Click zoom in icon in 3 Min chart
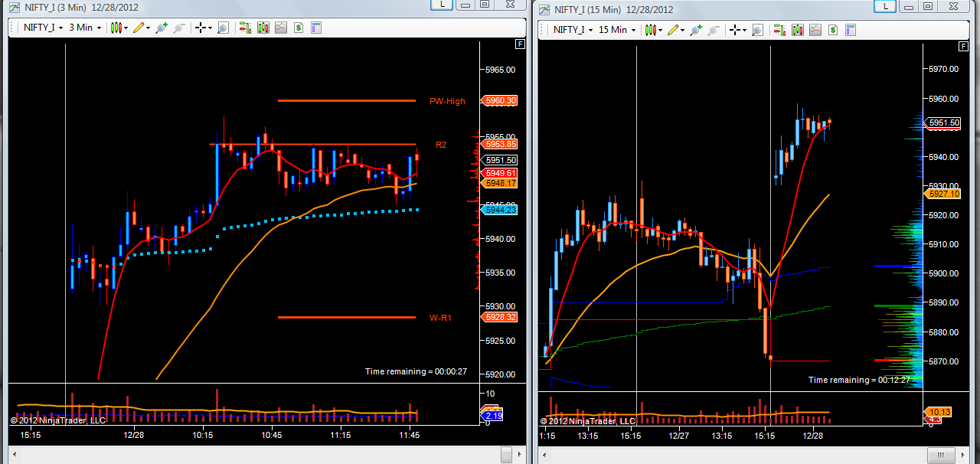 pyautogui.click(x=161, y=28)
